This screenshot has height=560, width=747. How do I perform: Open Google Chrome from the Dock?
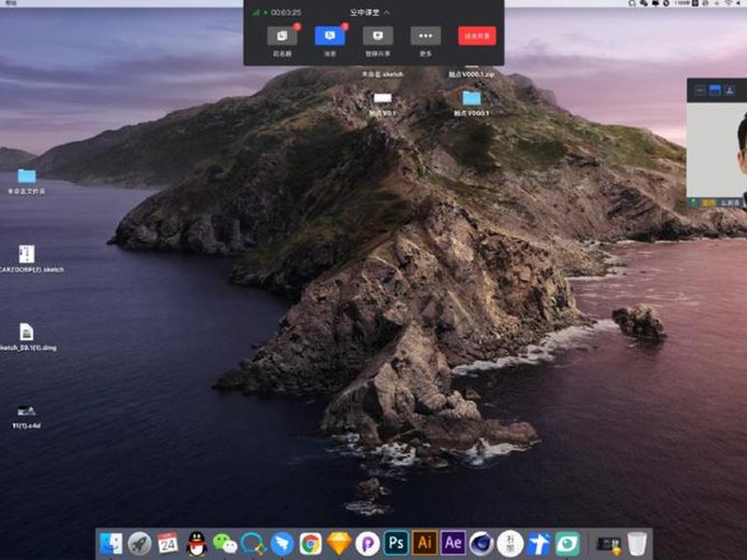click(311, 544)
